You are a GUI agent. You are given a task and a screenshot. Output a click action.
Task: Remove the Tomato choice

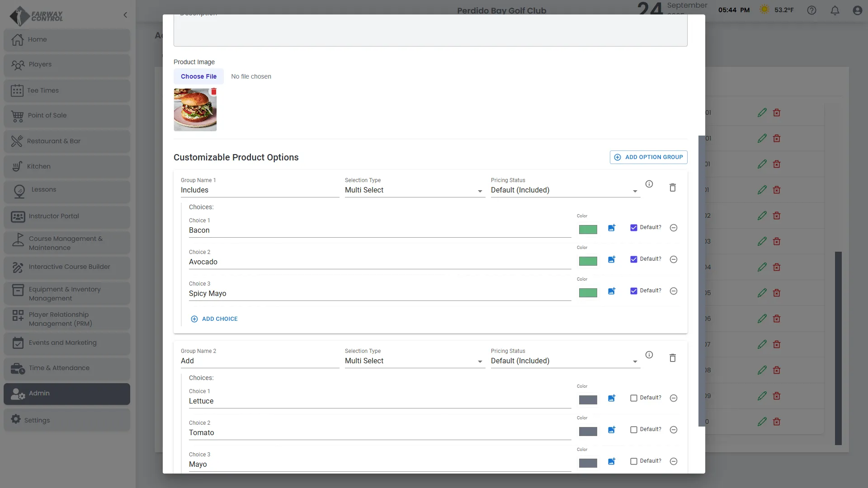pyautogui.click(x=673, y=430)
